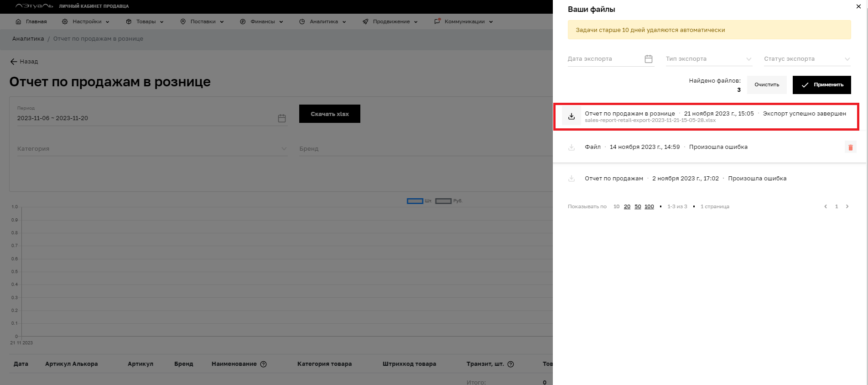Screen dimensions: 868x385
Task: Open the export date calendar picker
Action: 649,59
